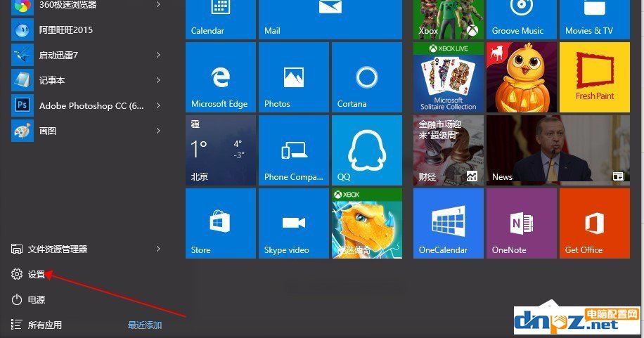Open the Store tile
This screenshot has height=338, width=644.
221,223
